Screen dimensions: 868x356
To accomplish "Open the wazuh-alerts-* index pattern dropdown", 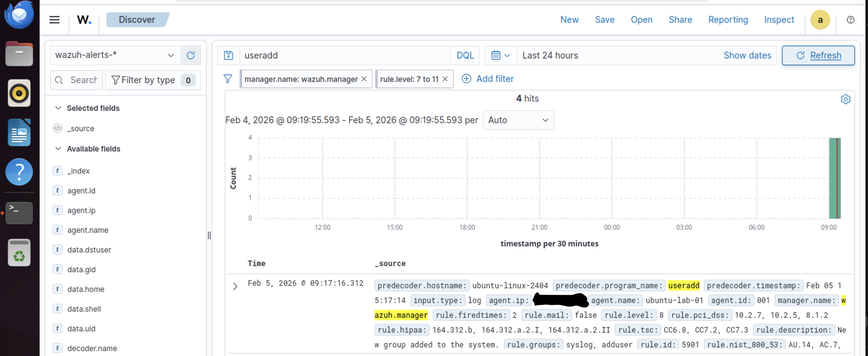I will tap(115, 55).
